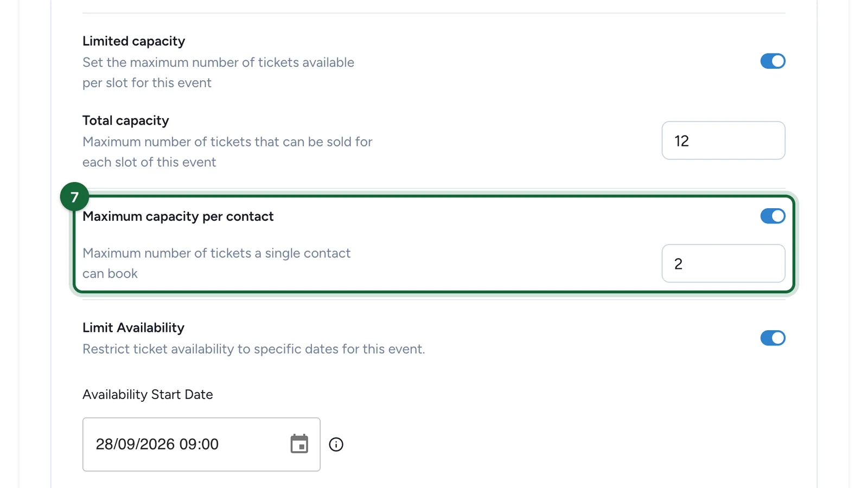
Task: Toggle off Limited capacity switch
Action: click(773, 61)
